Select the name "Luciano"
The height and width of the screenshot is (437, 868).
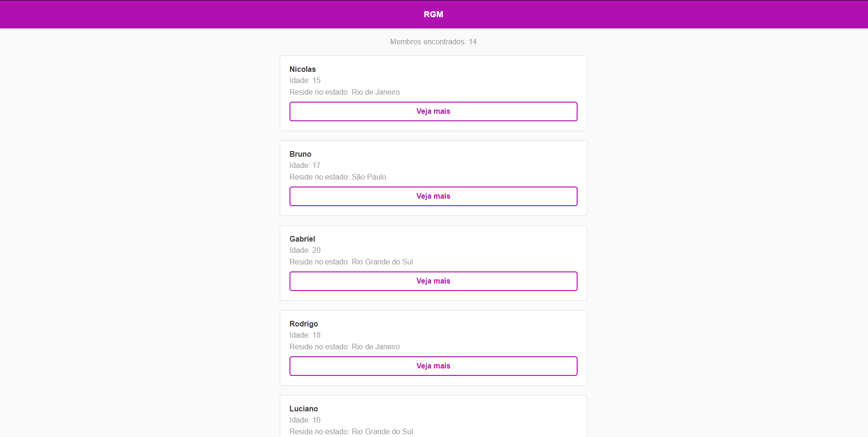tap(303, 409)
